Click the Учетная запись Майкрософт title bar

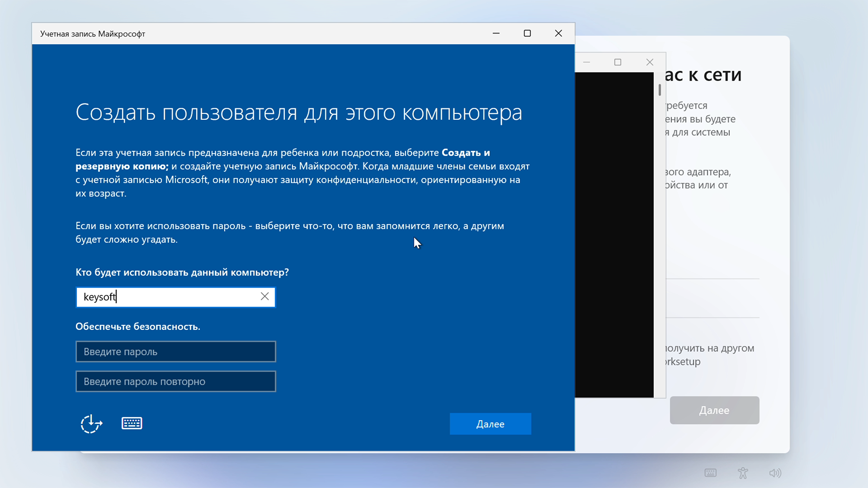pyautogui.click(x=271, y=34)
